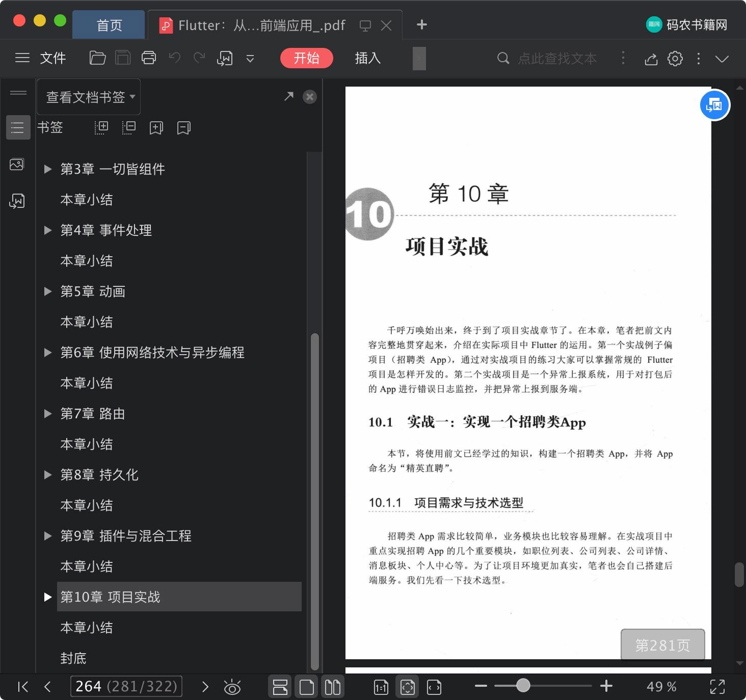Select the 第10章 项目实战 bookmark row
The width and height of the screenshot is (746, 700).
(x=179, y=597)
